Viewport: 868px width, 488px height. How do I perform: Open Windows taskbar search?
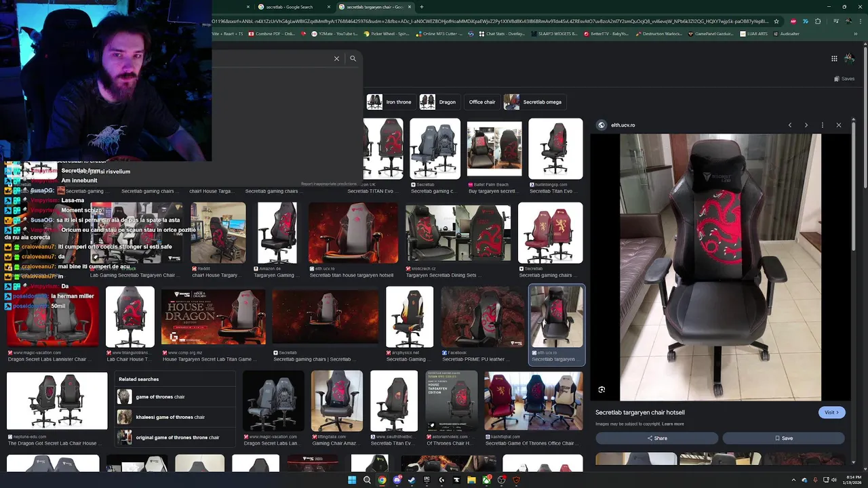(367, 480)
